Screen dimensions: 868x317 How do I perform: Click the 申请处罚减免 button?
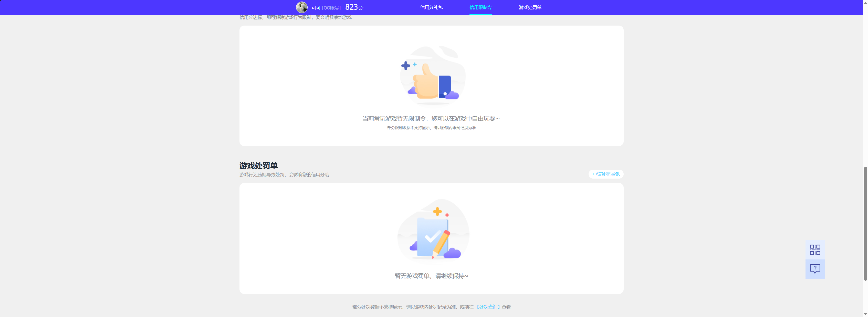[x=606, y=174]
